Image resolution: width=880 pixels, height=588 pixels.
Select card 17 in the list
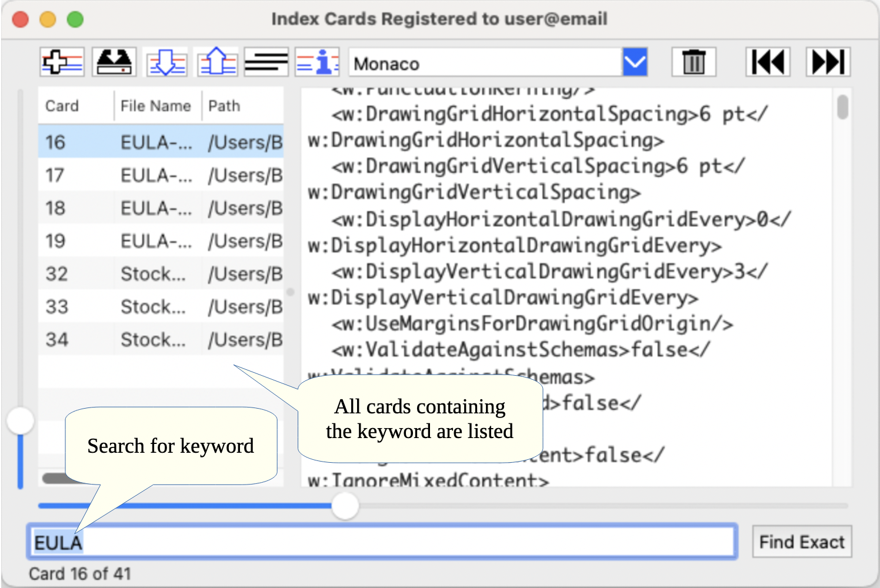coord(160,175)
